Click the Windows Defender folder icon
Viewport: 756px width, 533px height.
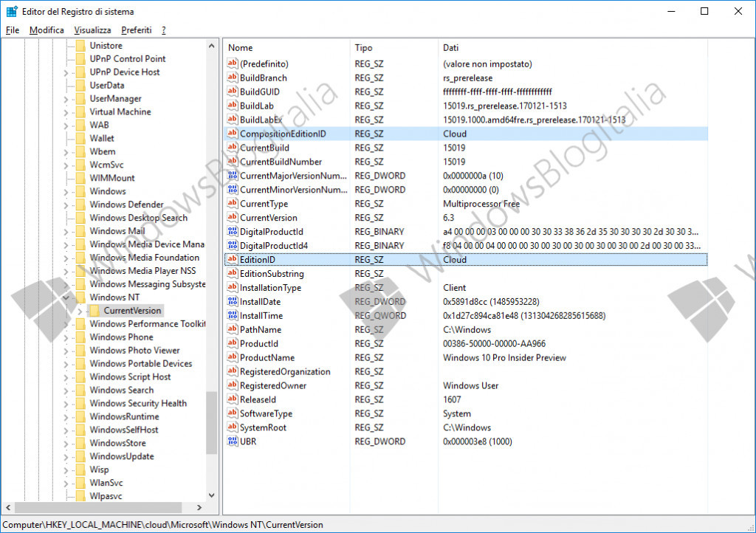[80, 204]
